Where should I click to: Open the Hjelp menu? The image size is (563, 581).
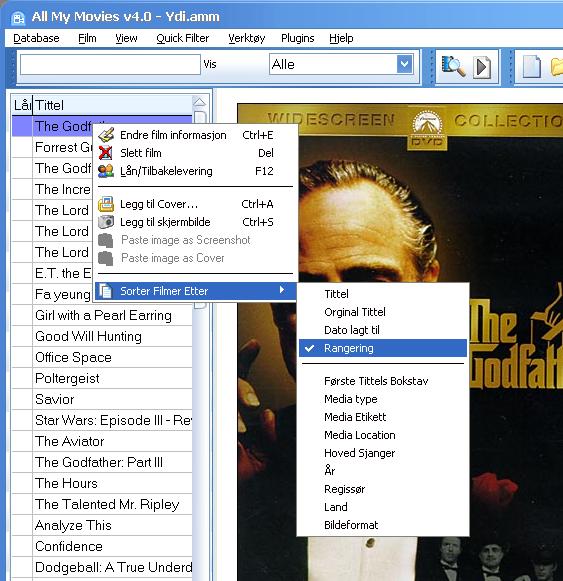341,38
